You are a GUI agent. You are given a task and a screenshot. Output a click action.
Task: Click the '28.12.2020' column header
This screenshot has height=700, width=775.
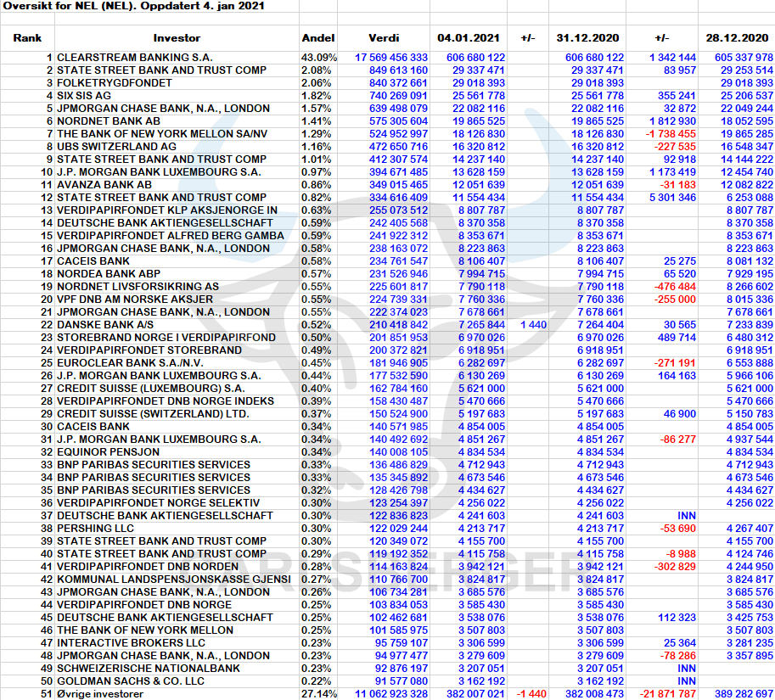click(737, 38)
